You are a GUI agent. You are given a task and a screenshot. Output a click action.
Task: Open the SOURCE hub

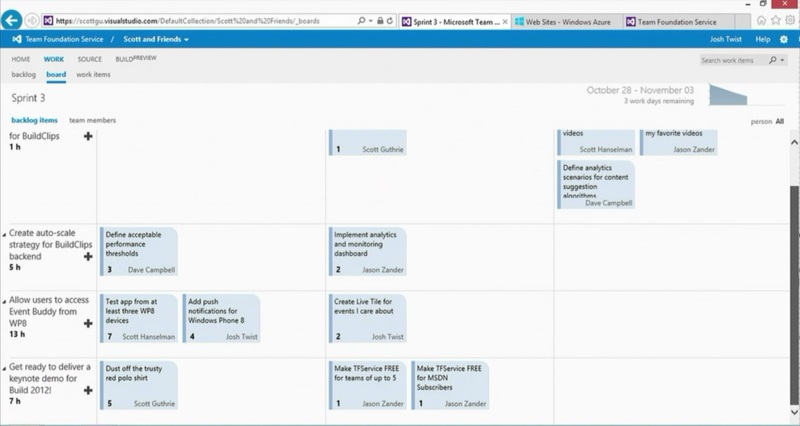click(x=90, y=59)
